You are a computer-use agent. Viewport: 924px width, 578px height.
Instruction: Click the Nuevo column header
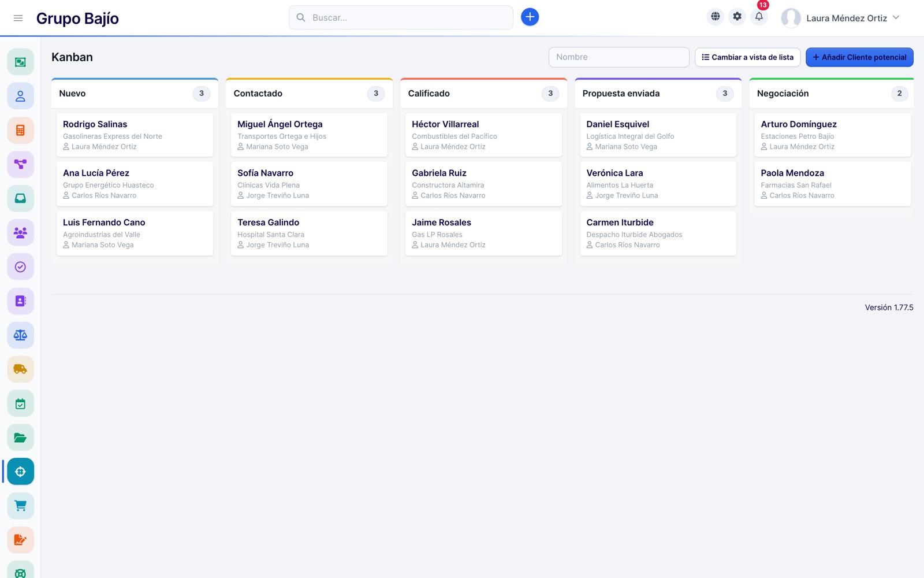coord(135,93)
